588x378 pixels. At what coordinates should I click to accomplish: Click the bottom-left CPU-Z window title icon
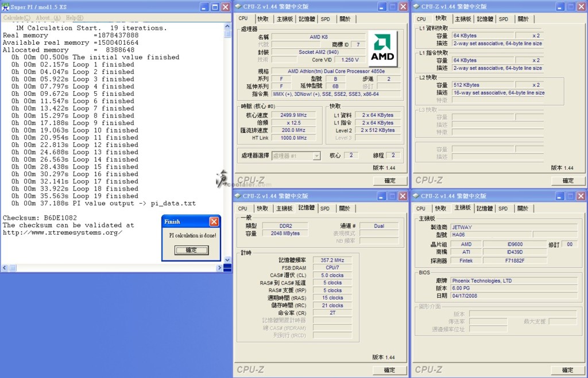238,196
